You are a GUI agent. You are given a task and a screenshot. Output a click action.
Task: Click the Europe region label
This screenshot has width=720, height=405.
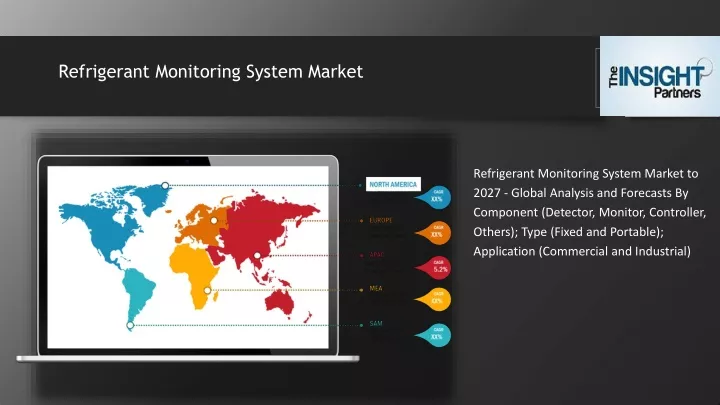pos(381,220)
